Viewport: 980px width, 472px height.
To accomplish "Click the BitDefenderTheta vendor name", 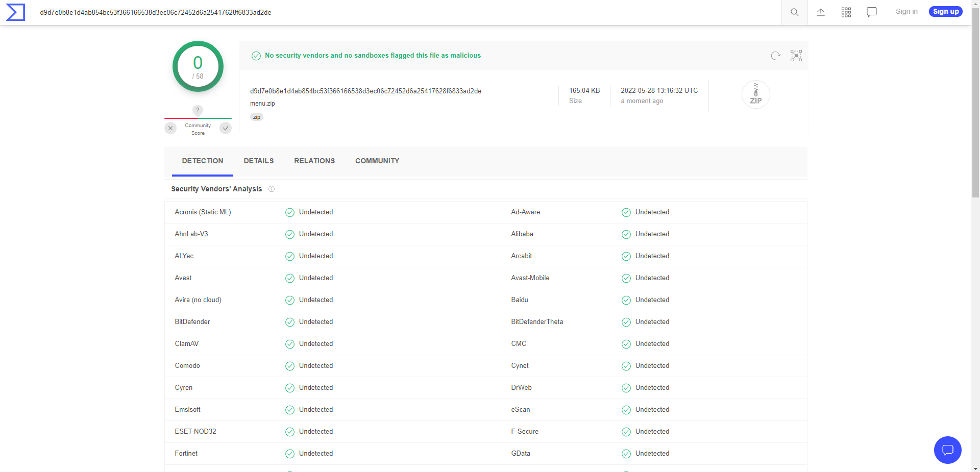I will [x=537, y=322].
